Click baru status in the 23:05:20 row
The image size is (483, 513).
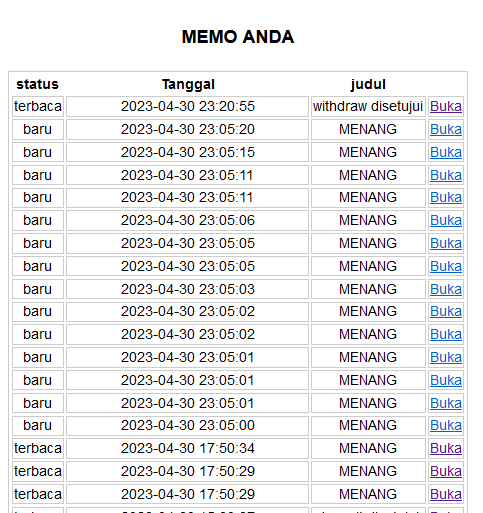[38, 129]
